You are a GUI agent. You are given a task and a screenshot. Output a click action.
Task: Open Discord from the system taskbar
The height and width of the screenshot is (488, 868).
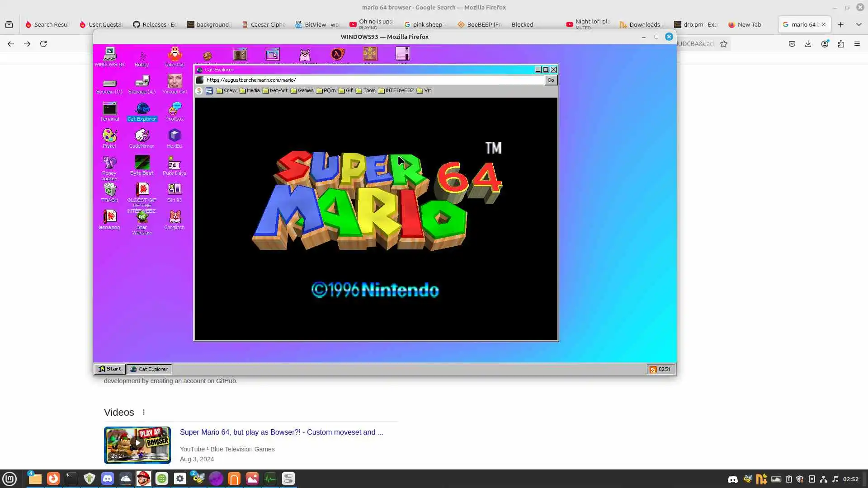[108, 479]
